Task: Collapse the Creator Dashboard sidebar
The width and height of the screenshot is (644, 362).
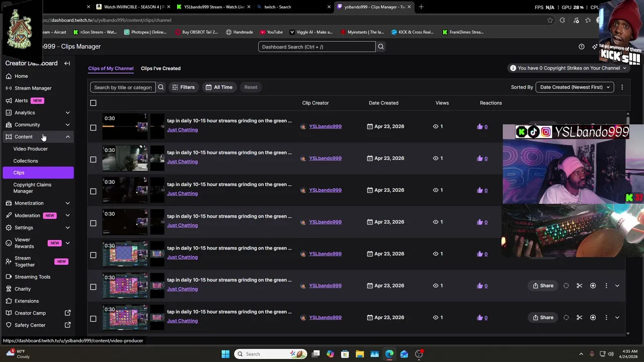Action: (x=67, y=63)
